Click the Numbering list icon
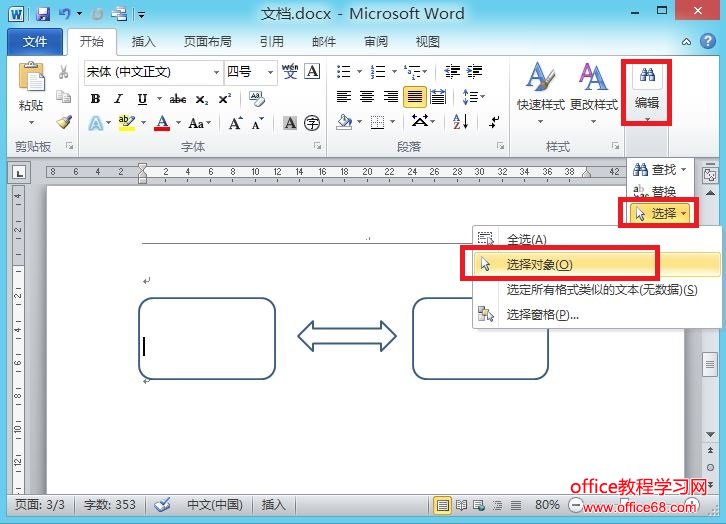This screenshot has width=726, height=524. click(378, 71)
